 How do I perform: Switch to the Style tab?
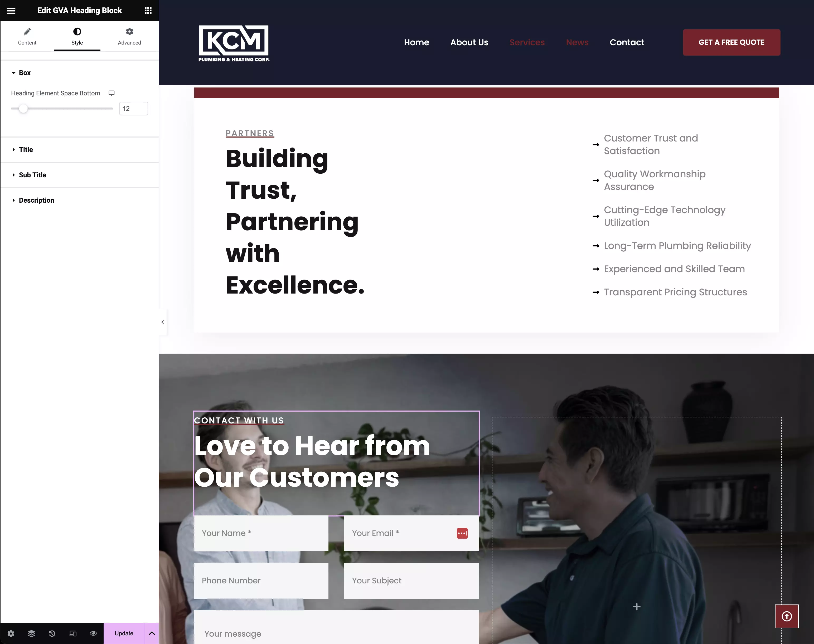point(77,37)
